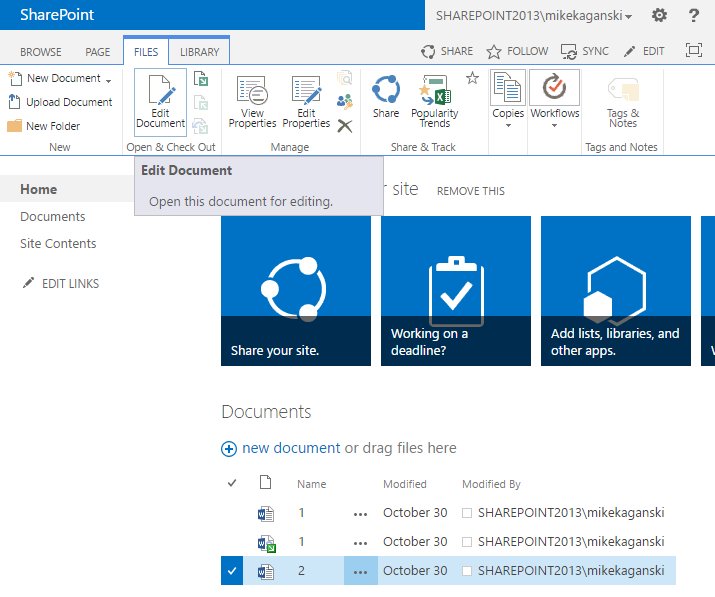Switch to the BROWSE ribbon tab

coord(41,52)
